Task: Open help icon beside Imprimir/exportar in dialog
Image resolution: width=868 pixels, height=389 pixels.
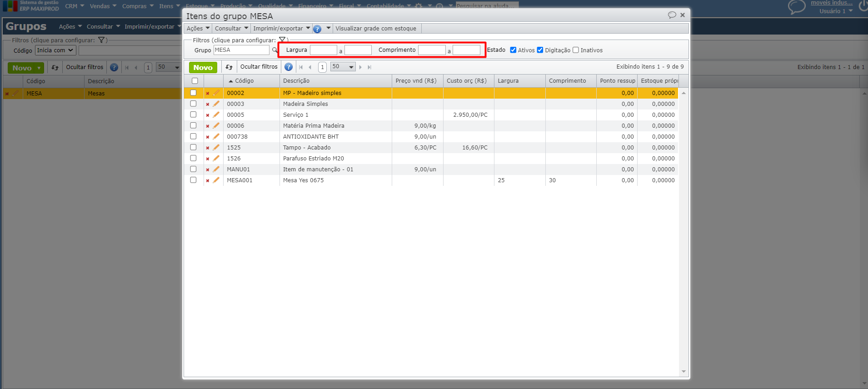Action: point(317,29)
